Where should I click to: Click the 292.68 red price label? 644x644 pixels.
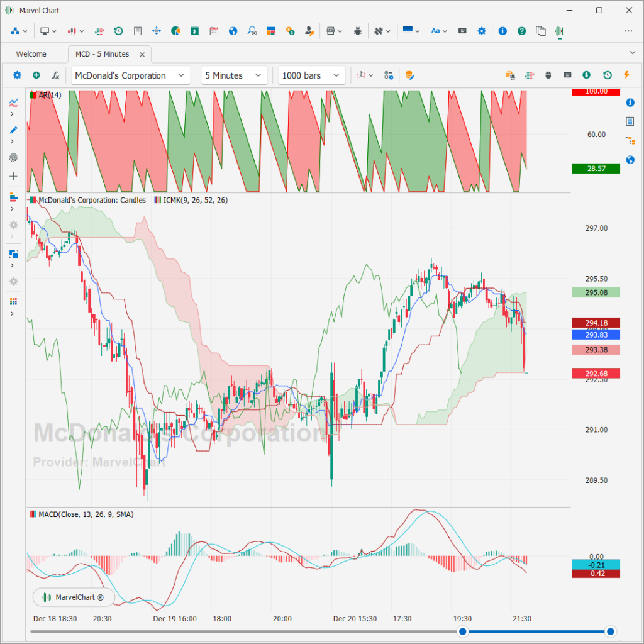596,374
